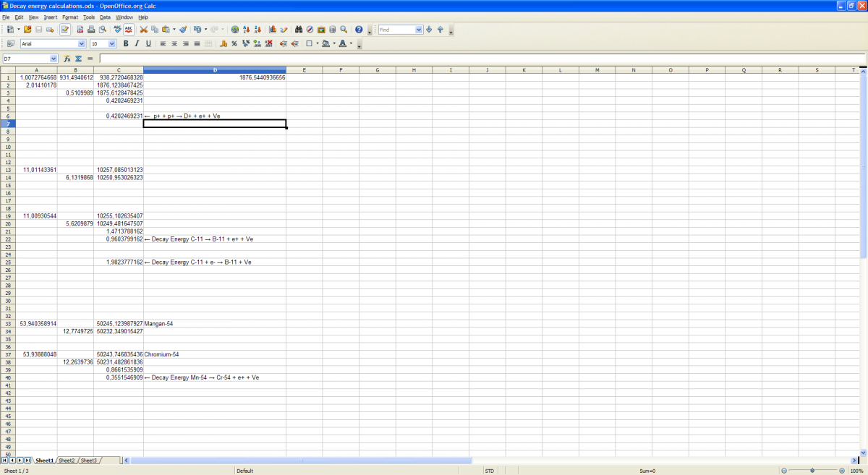Toggle Italic formatting
The image size is (868, 475).
pos(137,44)
